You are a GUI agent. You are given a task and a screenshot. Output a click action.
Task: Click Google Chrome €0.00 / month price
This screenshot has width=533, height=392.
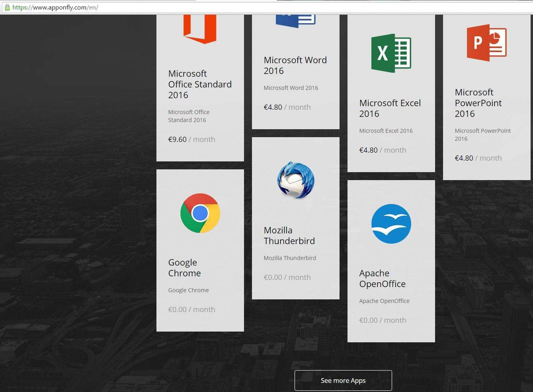(191, 309)
